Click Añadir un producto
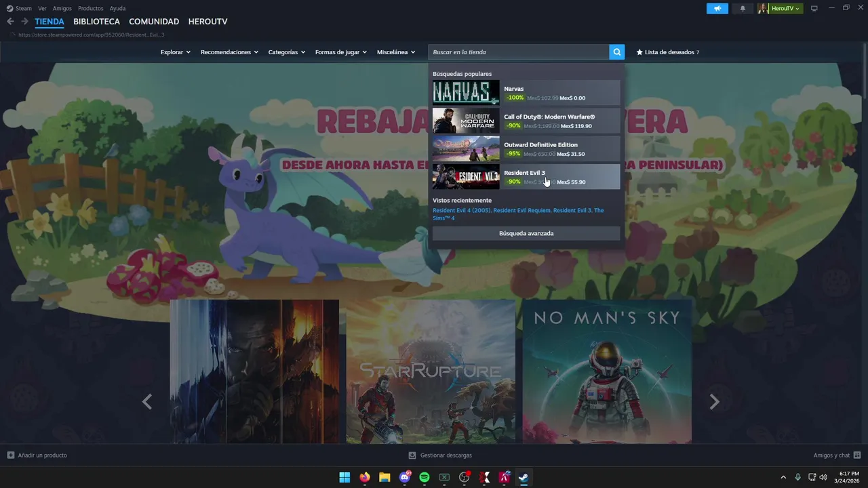This screenshot has width=868, height=488. click(x=42, y=455)
